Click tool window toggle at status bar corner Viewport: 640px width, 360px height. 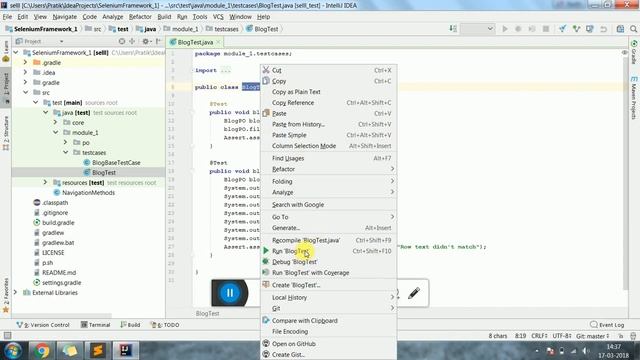point(7,336)
